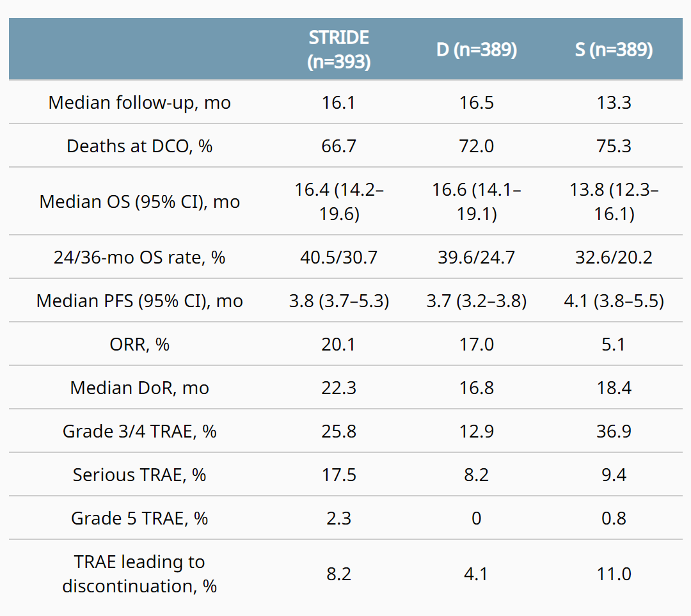Screen dimensions: 691x616
Task: Click S arm Grade 3/4 TRAE value 36.9
Action: (614, 431)
